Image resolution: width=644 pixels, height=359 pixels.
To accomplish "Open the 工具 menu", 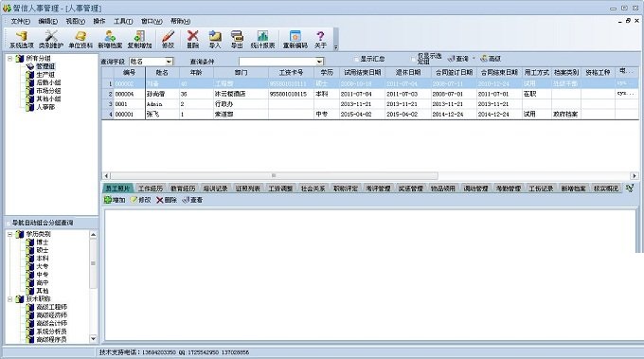I will [x=123, y=21].
